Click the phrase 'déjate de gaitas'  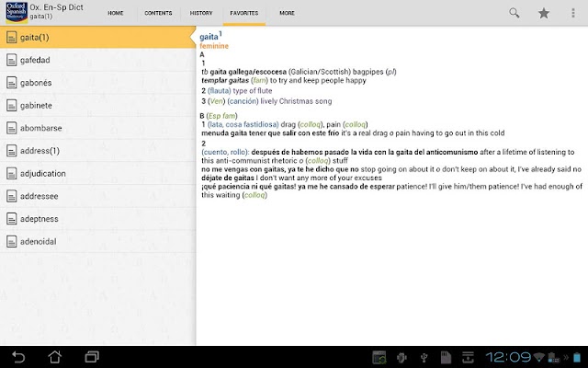click(228, 178)
